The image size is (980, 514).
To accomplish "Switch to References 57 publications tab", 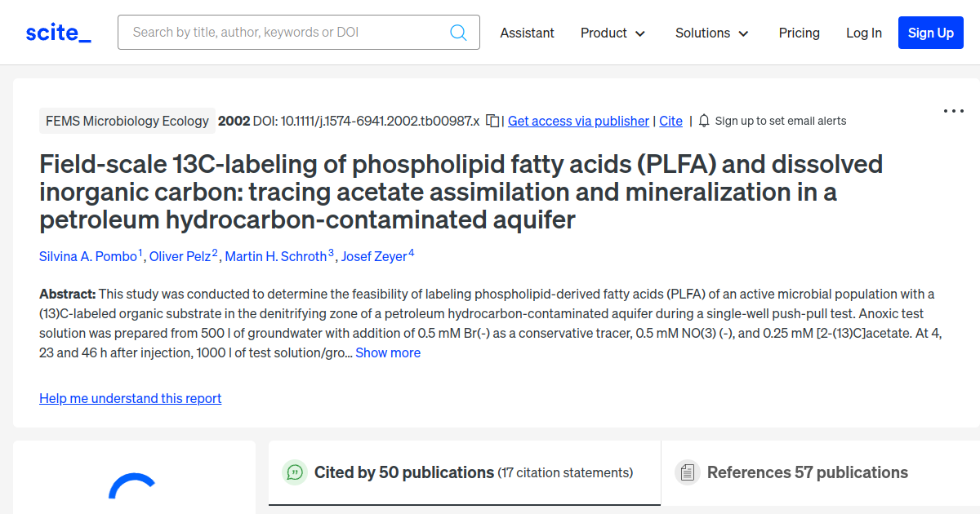I will click(x=821, y=472).
